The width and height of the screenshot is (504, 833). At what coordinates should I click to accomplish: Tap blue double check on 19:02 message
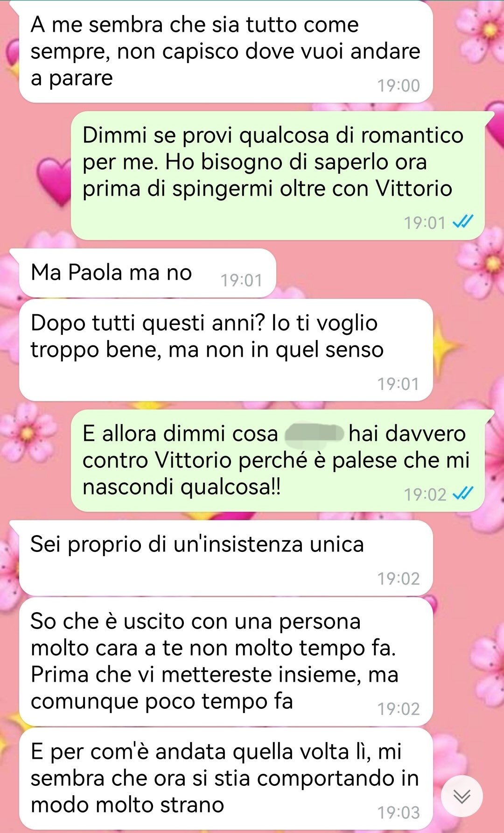tap(463, 493)
